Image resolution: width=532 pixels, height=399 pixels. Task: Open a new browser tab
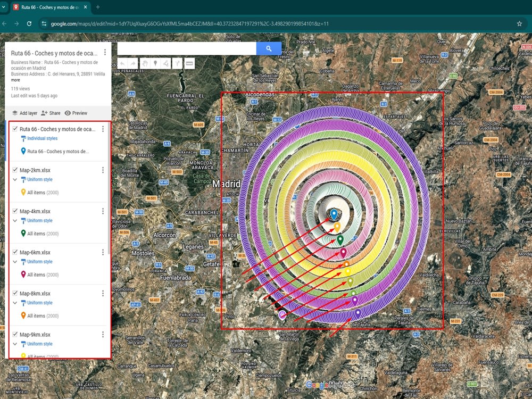98,7
